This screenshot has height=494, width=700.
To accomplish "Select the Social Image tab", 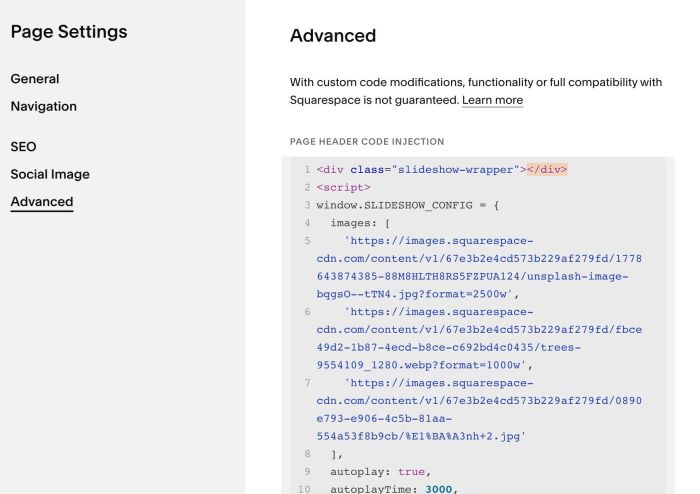I will click(50, 174).
